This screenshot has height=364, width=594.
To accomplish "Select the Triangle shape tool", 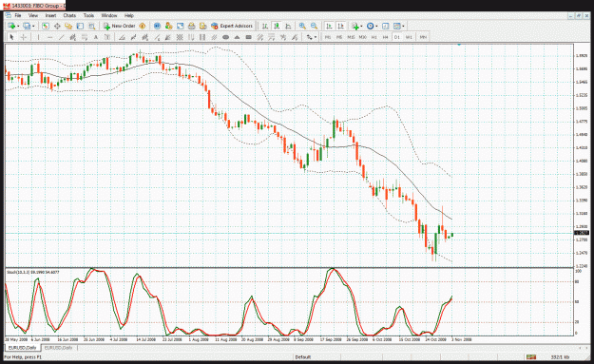I will pyautogui.click(x=238, y=37).
